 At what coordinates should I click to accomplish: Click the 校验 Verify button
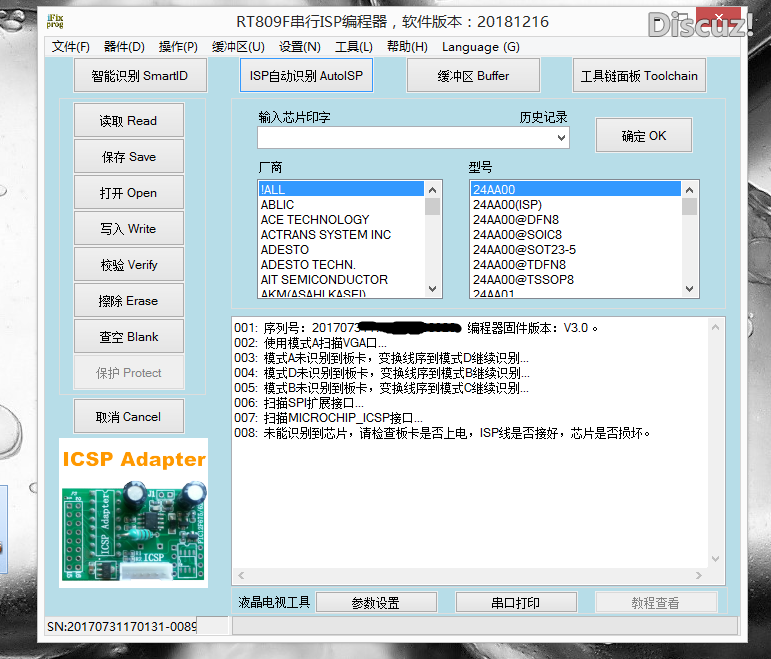point(128,265)
